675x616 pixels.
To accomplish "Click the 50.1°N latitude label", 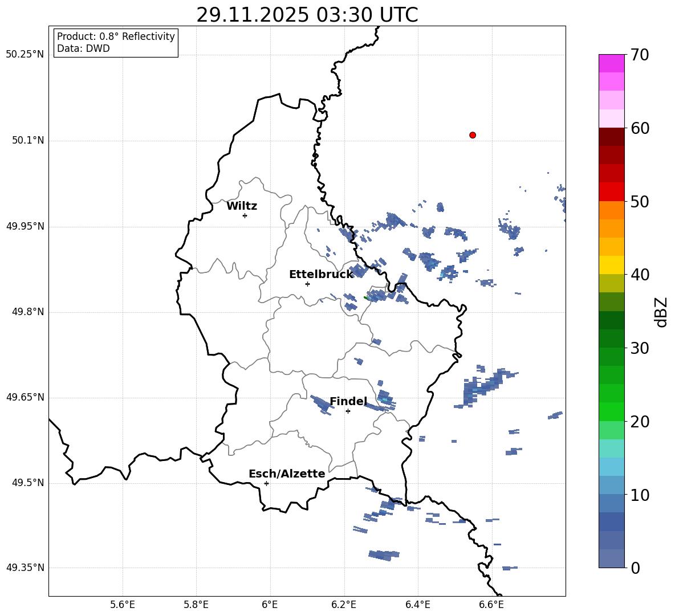I will (28, 141).
